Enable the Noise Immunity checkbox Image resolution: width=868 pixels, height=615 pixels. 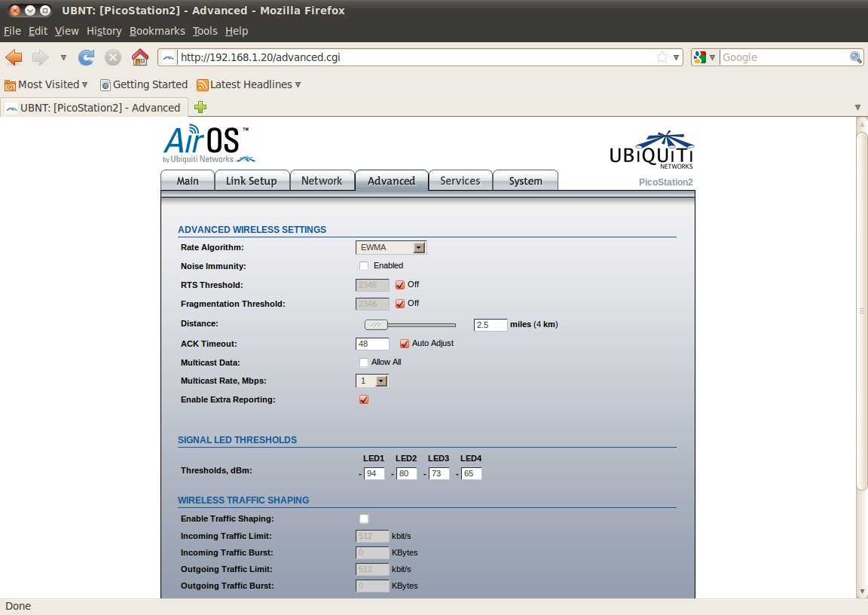click(364, 266)
